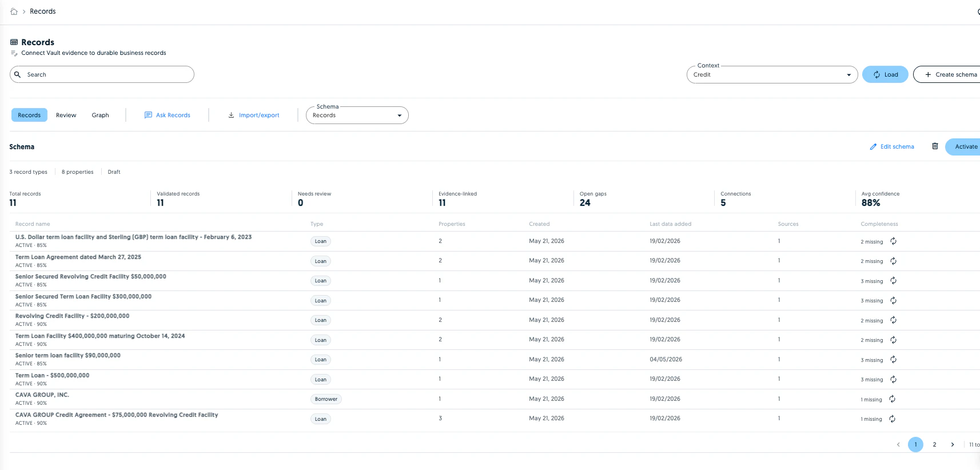This screenshot has width=980, height=470.
Task: Click the delete schema trash icon
Action: coord(935,146)
